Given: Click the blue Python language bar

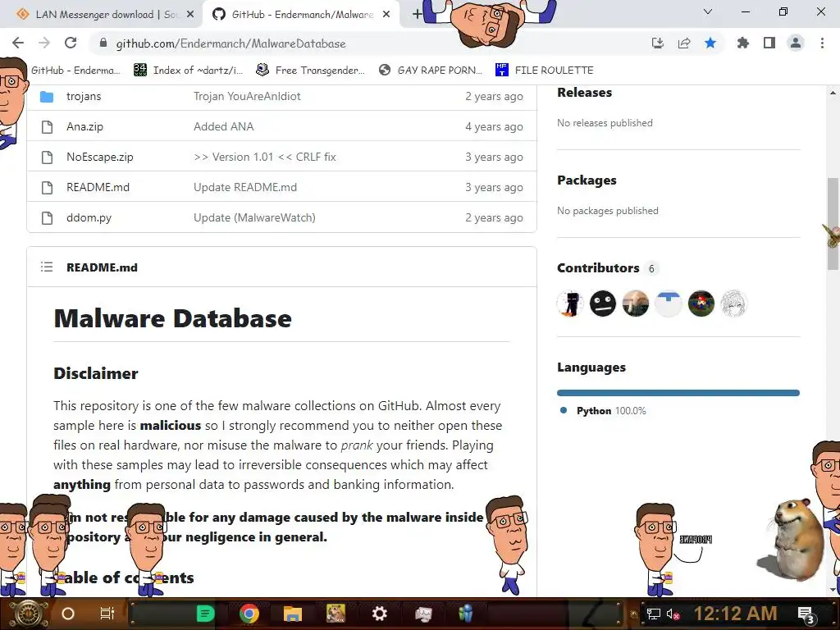Looking at the screenshot, I should [x=678, y=393].
